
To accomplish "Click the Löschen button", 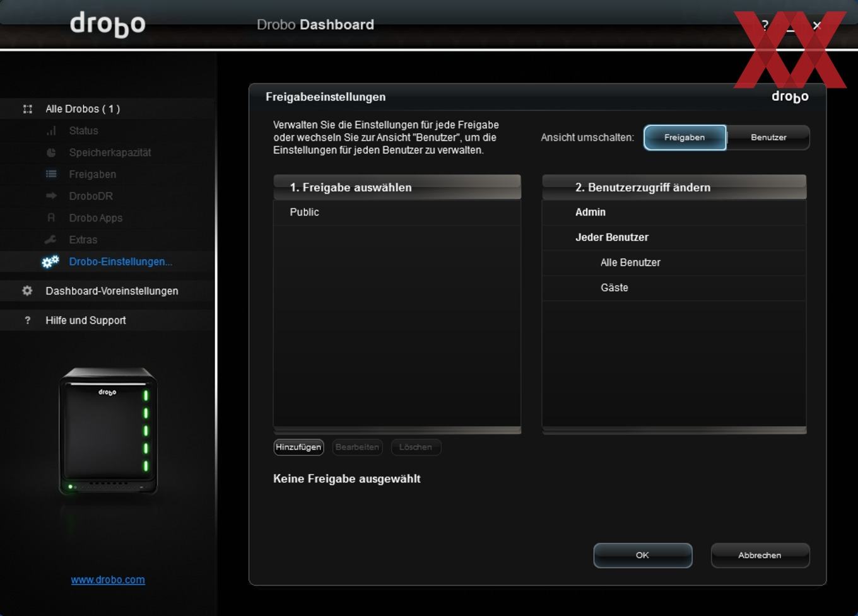I will (x=416, y=447).
